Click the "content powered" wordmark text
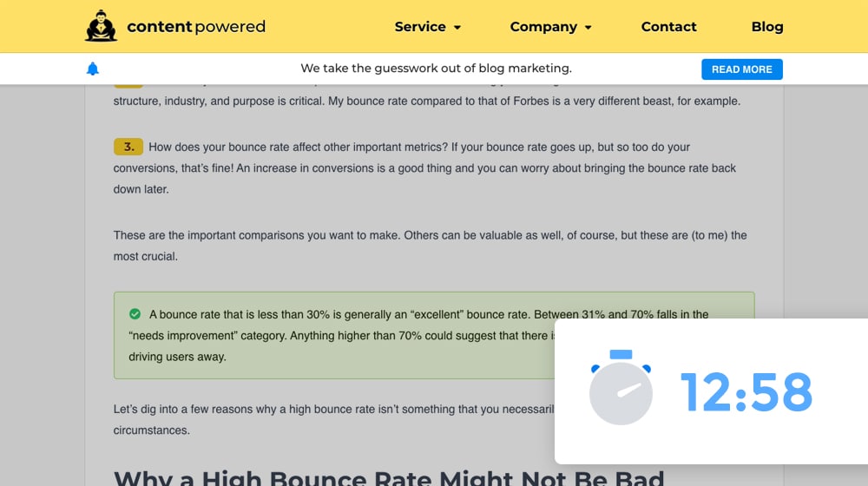 point(196,27)
